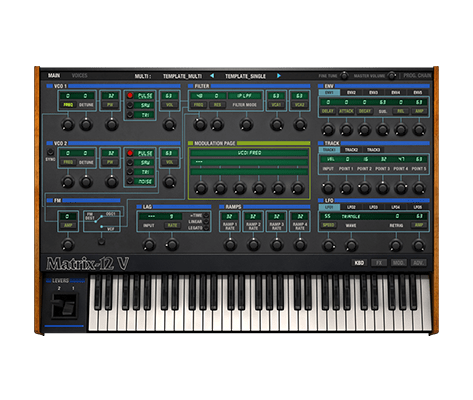Toggle the LAG LINEAR switch

[x=206, y=222]
